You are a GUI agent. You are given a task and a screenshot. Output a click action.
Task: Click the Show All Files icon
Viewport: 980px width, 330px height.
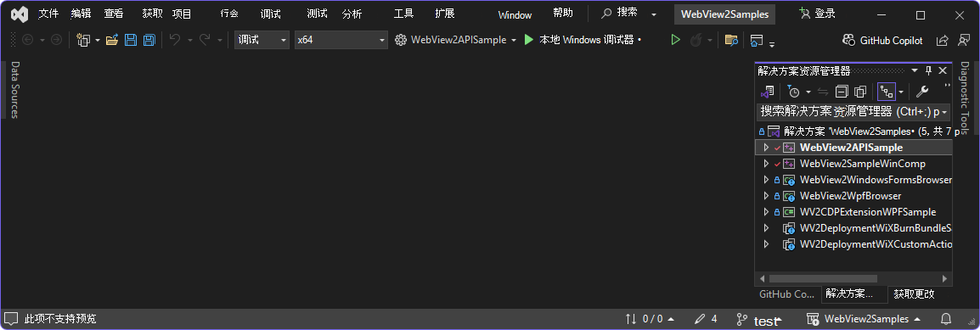pyautogui.click(x=860, y=92)
